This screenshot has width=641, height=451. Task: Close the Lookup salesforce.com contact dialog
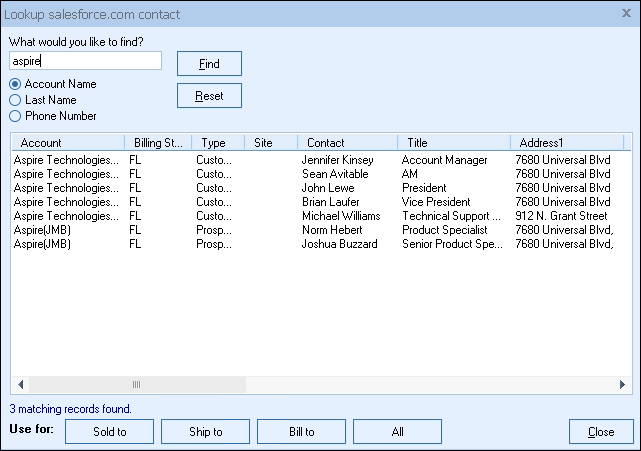click(x=626, y=13)
